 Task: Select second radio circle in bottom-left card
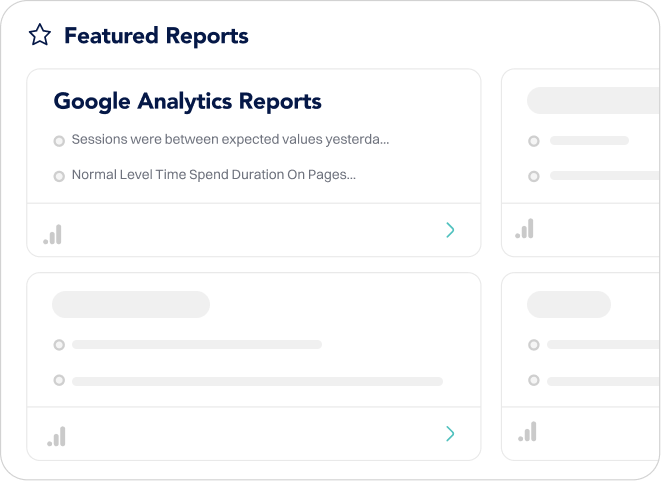click(59, 380)
